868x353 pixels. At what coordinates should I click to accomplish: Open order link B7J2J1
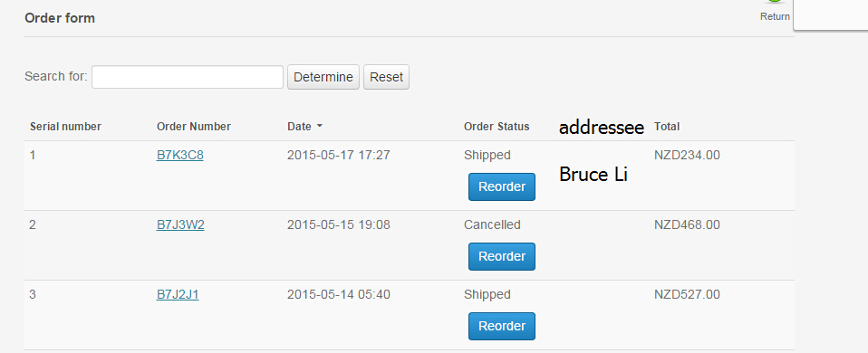(x=178, y=295)
